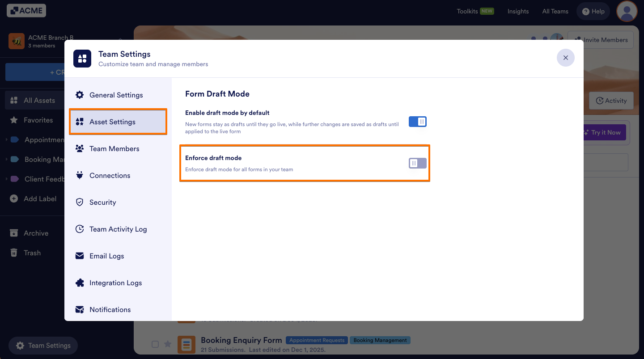Click the Archive box icon in sidebar
644x359 pixels.
14,233
